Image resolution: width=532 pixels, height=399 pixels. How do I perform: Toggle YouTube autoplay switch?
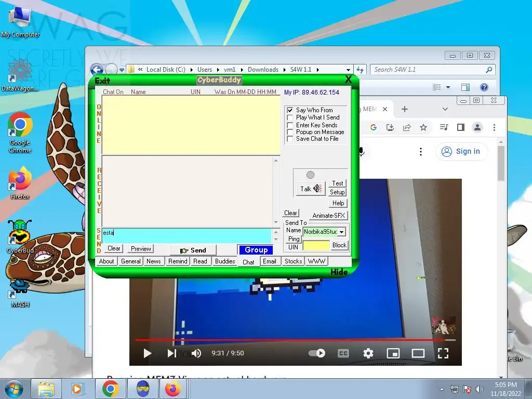(316, 353)
